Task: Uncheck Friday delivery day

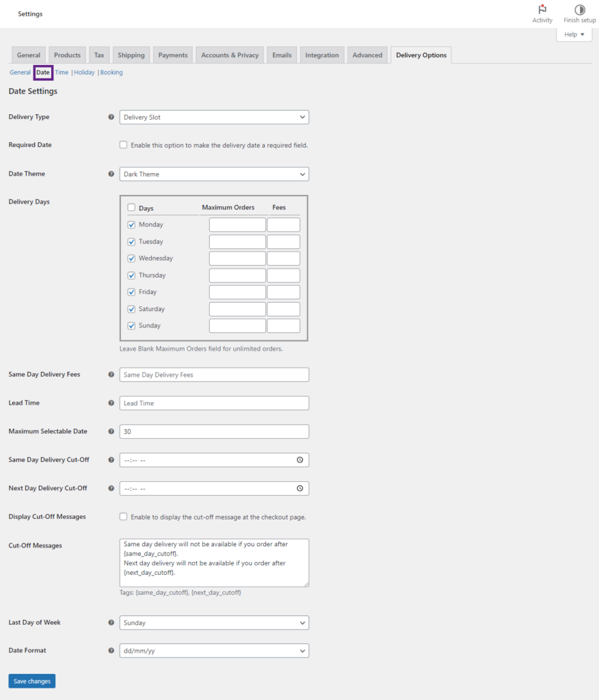Action: pyautogui.click(x=131, y=292)
